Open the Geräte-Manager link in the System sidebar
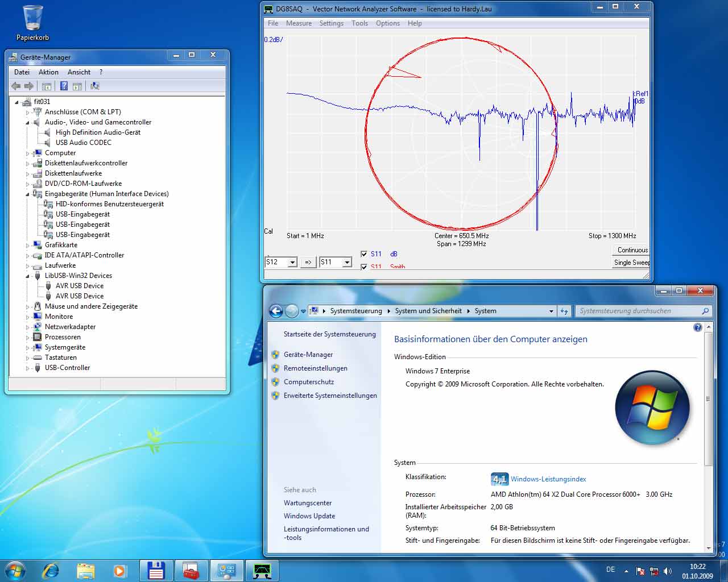Viewport: 728px width, 582px height. tap(308, 355)
